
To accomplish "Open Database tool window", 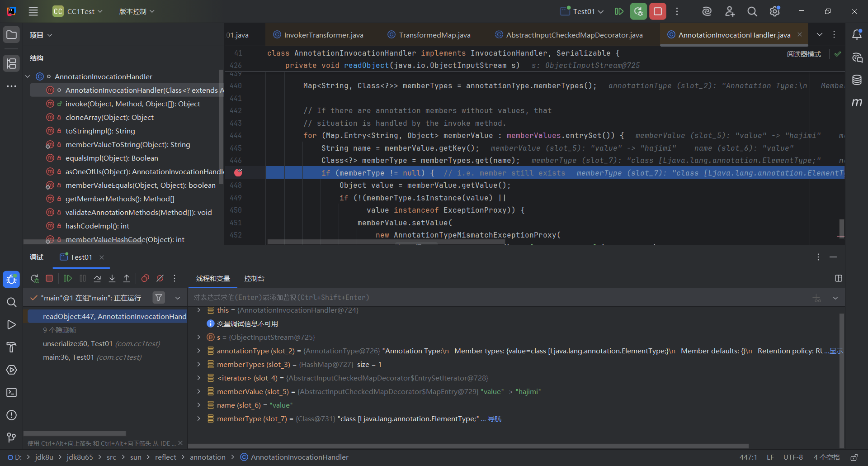I will 857,80.
